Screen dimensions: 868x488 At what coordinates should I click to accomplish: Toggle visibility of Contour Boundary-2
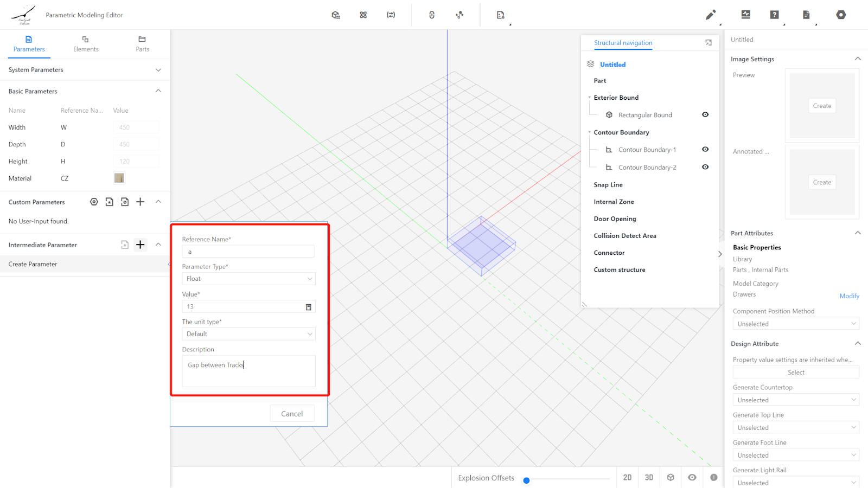point(705,167)
